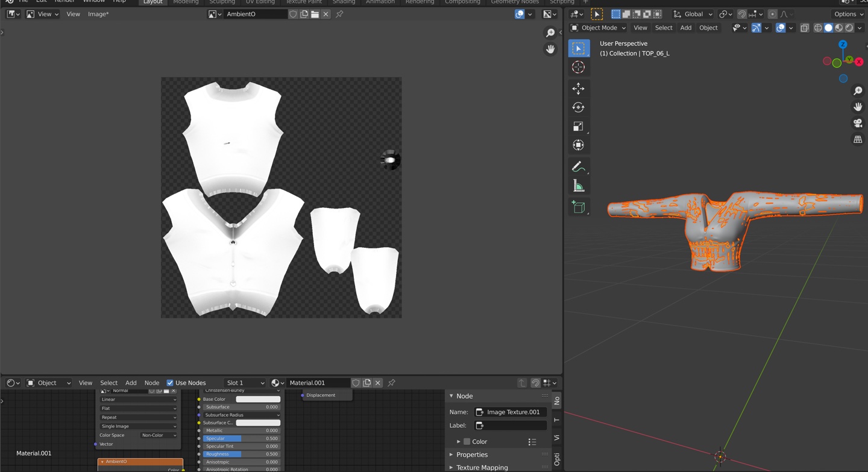
Task: Click the Add menu in 3D viewport
Action: [x=686, y=28]
